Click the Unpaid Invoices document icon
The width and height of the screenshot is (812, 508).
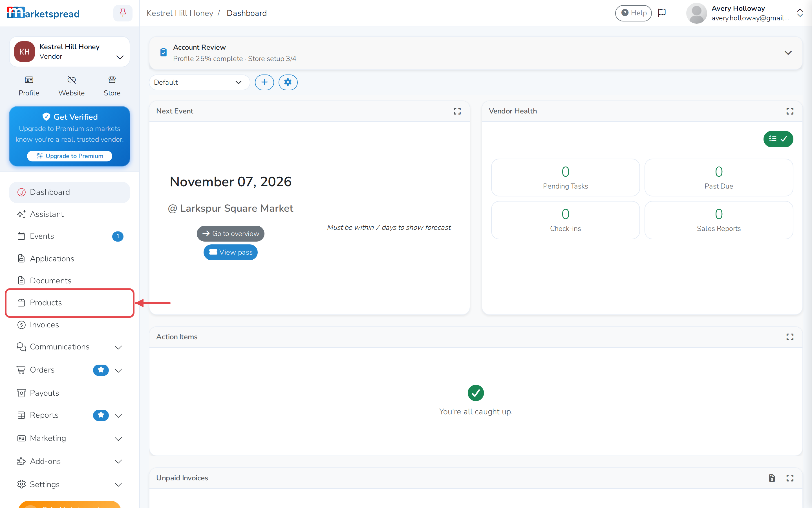[x=772, y=478]
